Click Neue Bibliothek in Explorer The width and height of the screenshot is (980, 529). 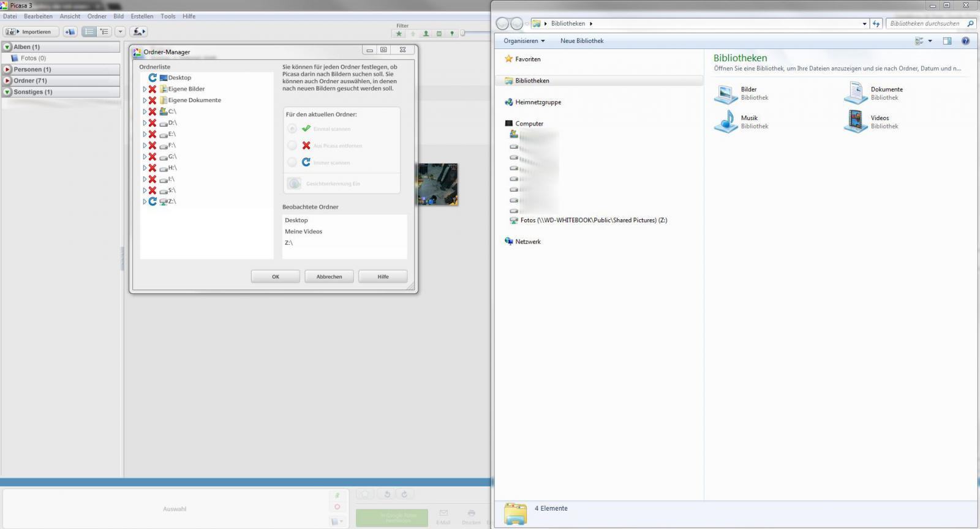[582, 41]
